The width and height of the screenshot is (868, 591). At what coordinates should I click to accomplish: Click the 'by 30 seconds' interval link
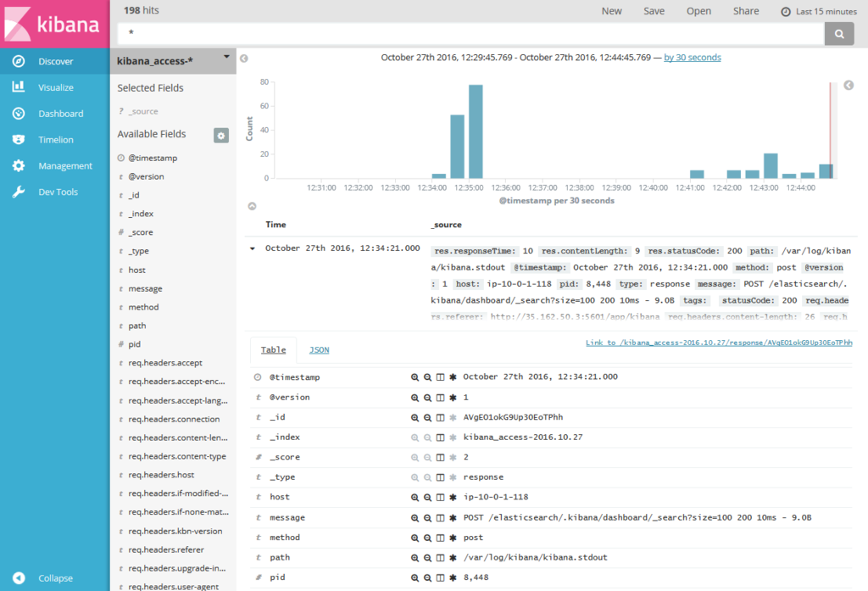(x=693, y=58)
